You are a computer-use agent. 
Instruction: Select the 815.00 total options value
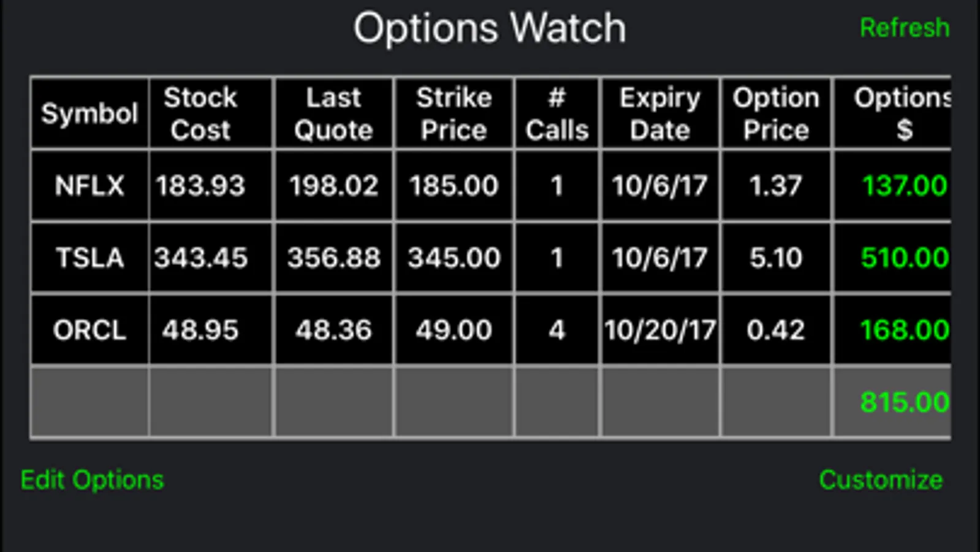click(905, 402)
